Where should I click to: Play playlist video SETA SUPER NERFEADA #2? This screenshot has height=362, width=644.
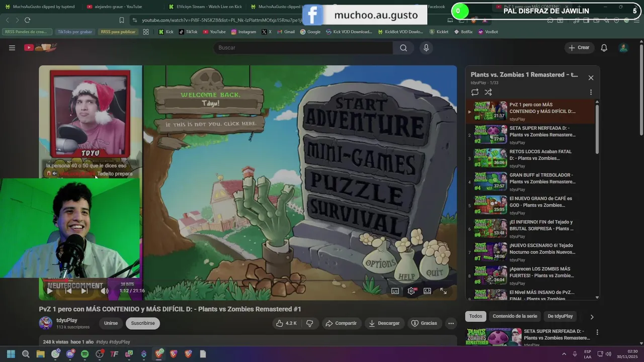click(531, 135)
